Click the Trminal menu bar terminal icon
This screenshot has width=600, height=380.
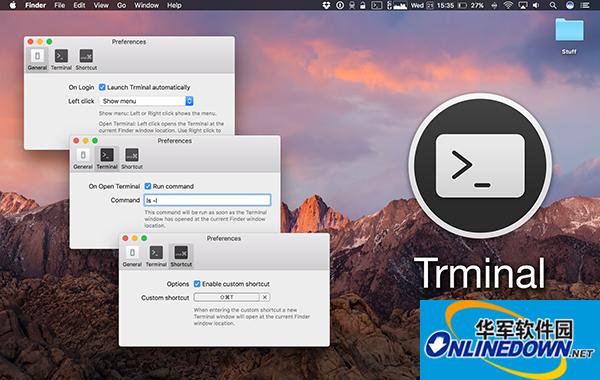[377, 5]
